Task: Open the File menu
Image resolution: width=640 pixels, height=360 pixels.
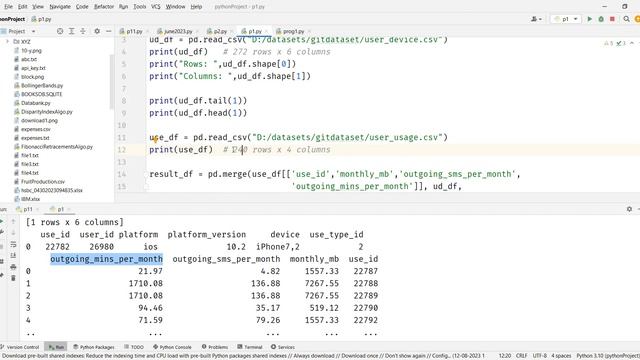Action: click(8, 7)
